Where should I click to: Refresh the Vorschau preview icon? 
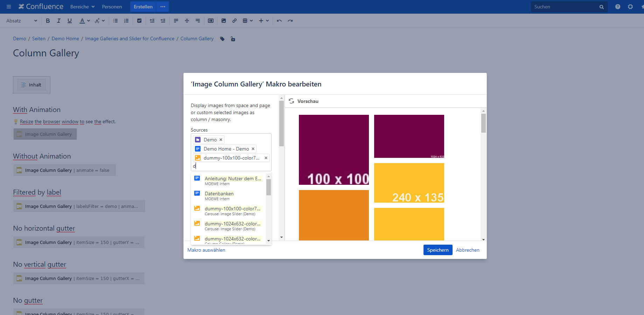click(291, 101)
